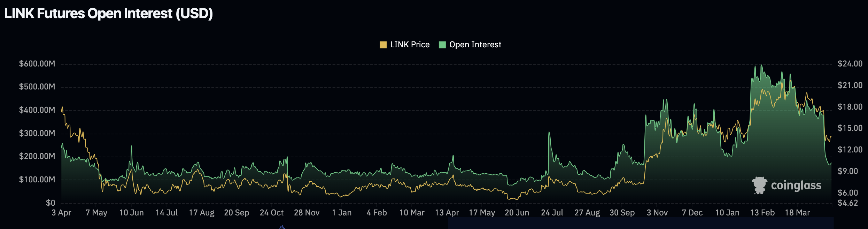868x229 pixels.
Task: Select the chart title LINK Futures Open Interest (USD)
Action: pyautogui.click(x=108, y=14)
